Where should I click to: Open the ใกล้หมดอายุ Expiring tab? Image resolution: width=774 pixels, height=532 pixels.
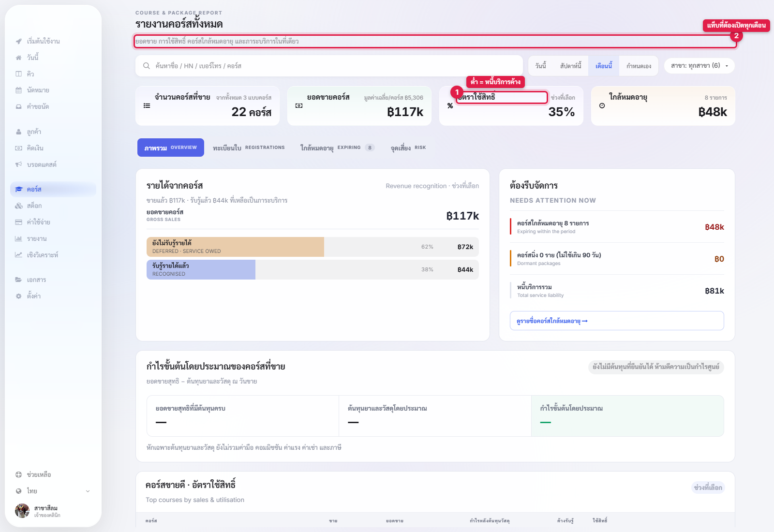tap(337, 148)
